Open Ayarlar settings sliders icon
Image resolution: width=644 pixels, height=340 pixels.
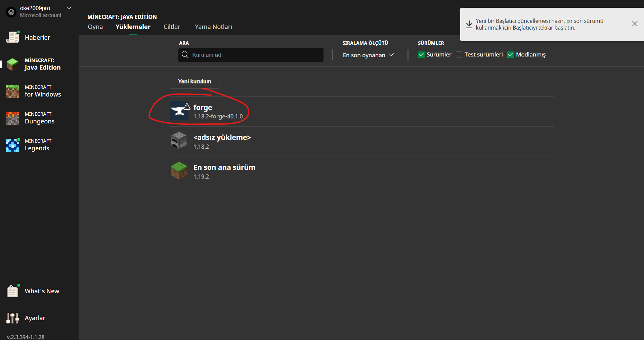(x=12, y=318)
